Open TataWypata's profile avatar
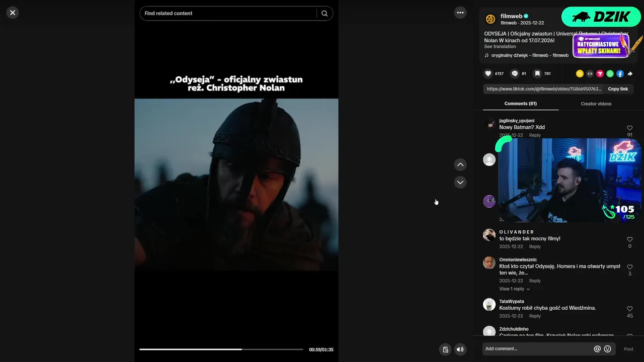The height and width of the screenshot is (362, 644). tap(489, 304)
